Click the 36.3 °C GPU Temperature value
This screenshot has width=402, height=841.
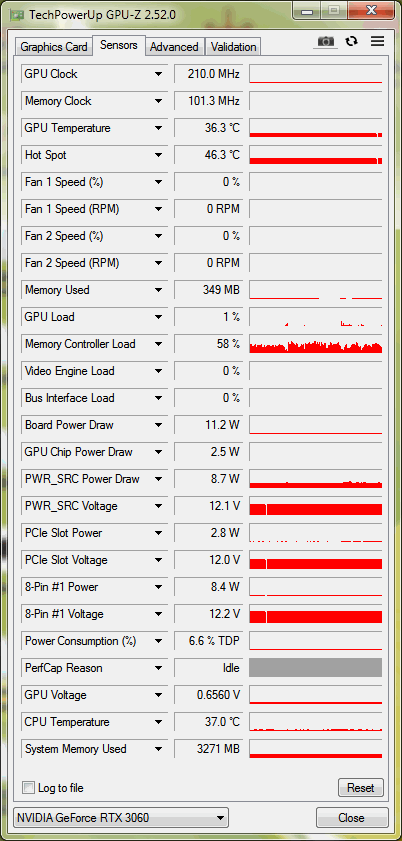[209, 128]
